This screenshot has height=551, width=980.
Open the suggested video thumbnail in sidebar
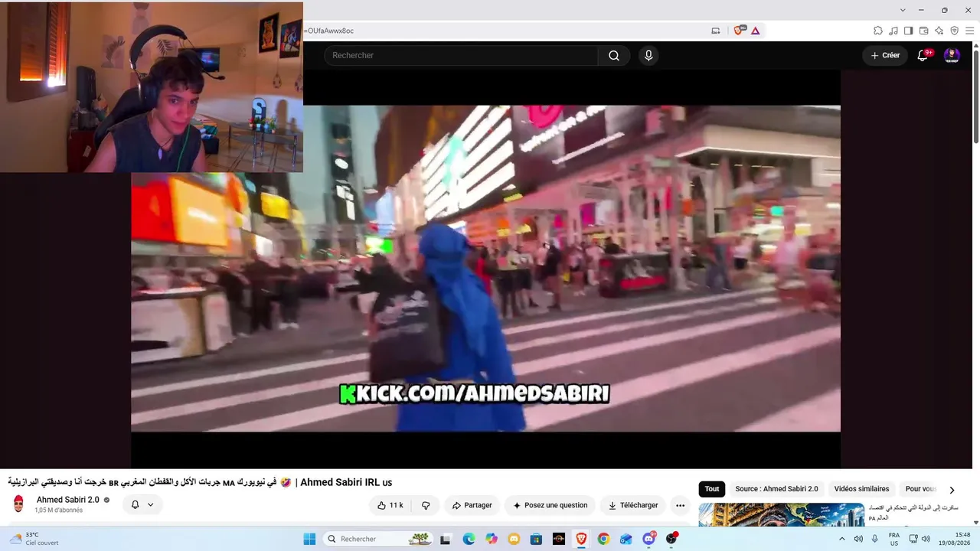coord(782,514)
